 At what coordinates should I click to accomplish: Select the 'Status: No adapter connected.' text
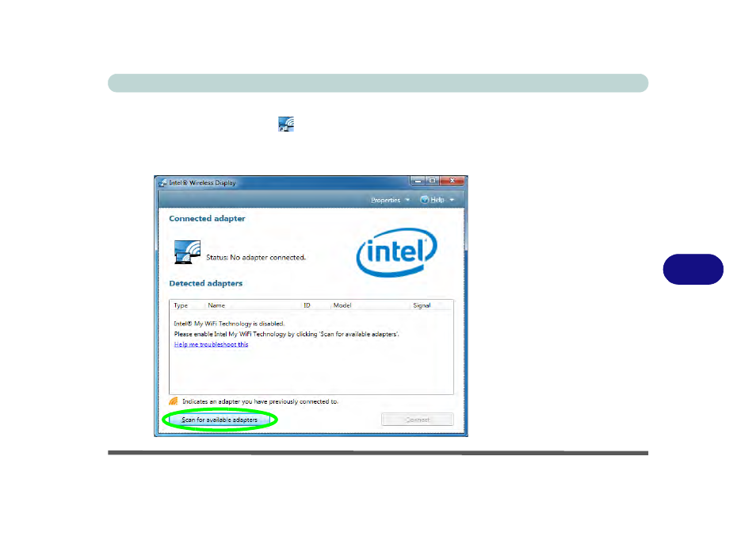[x=256, y=258]
